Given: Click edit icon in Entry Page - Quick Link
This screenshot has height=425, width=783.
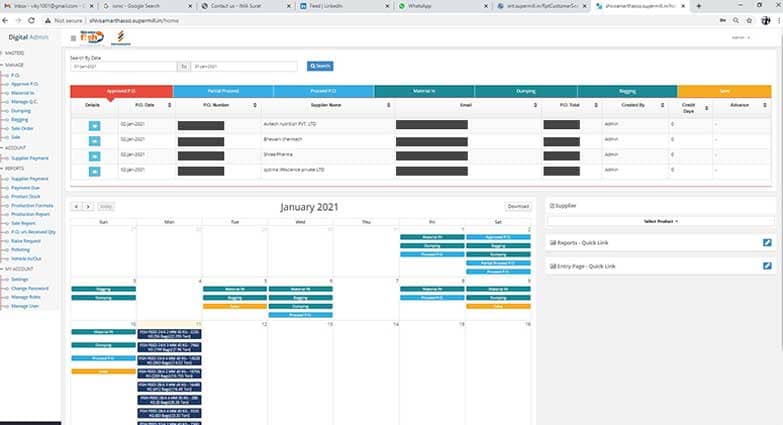Looking at the screenshot, I should 766,266.
